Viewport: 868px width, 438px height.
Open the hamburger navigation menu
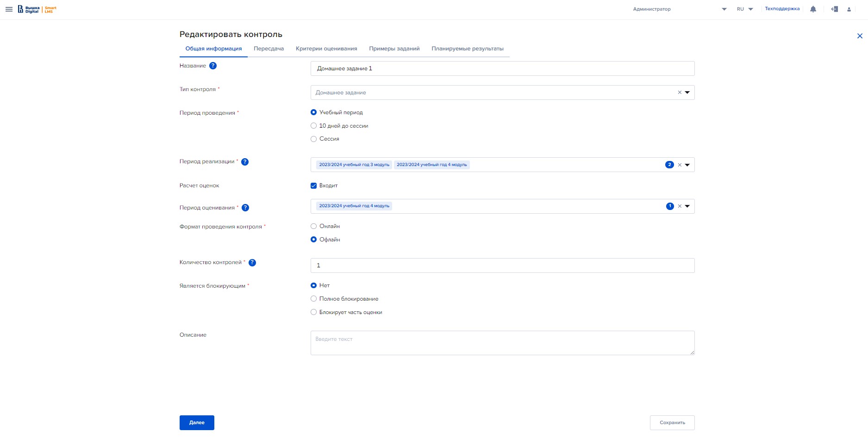point(9,9)
